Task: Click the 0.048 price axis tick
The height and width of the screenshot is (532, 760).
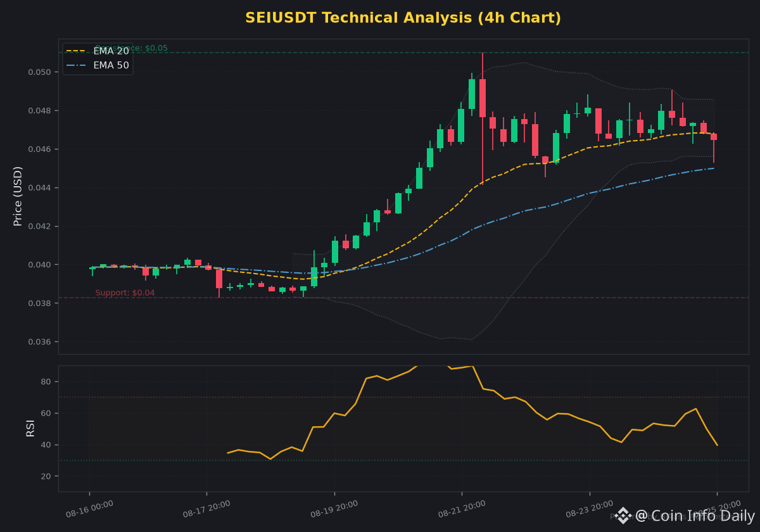Action: point(39,111)
